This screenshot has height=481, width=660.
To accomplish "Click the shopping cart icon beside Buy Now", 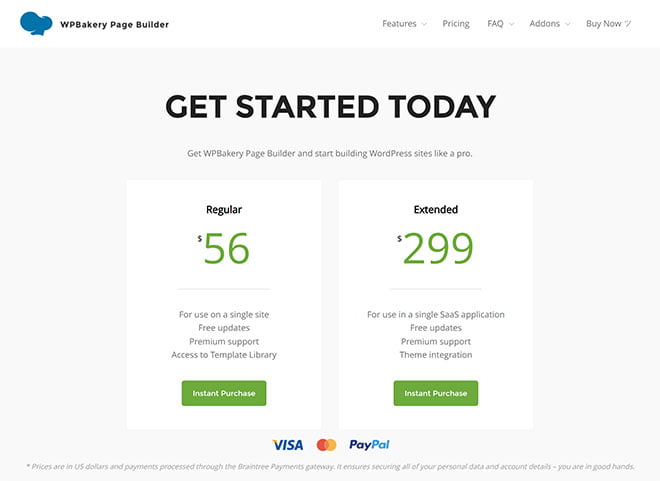I will point(628,24).
